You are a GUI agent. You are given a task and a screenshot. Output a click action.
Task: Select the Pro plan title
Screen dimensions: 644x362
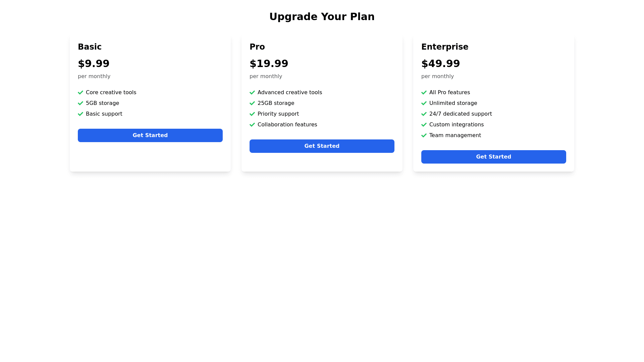point(257,47)
